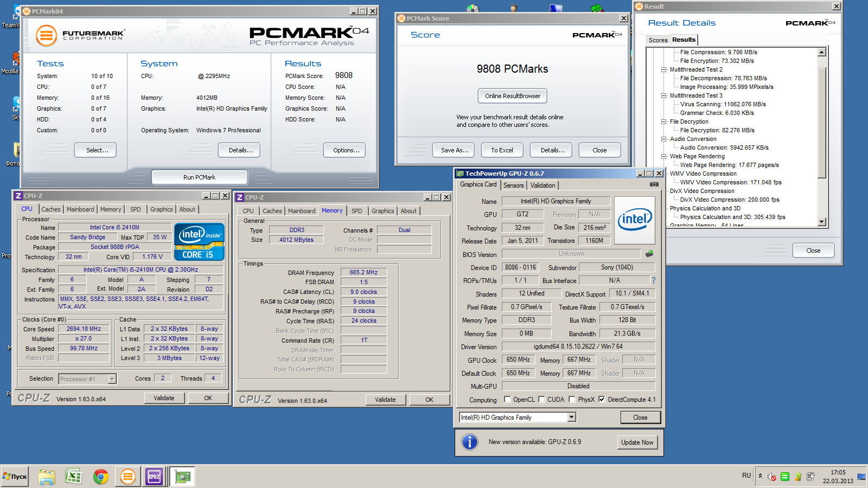Switch to CPU-Z taskbar icon
868x488 pixels.
154,477
